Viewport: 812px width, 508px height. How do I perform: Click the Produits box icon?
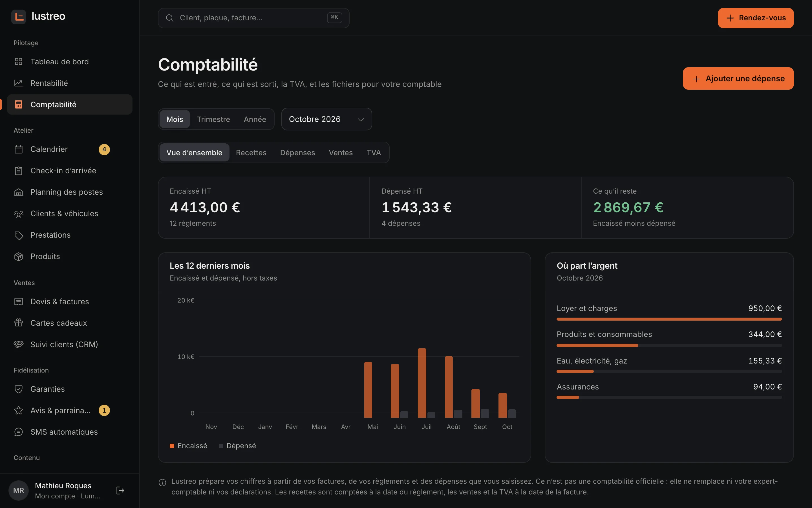tap(18, 256)
